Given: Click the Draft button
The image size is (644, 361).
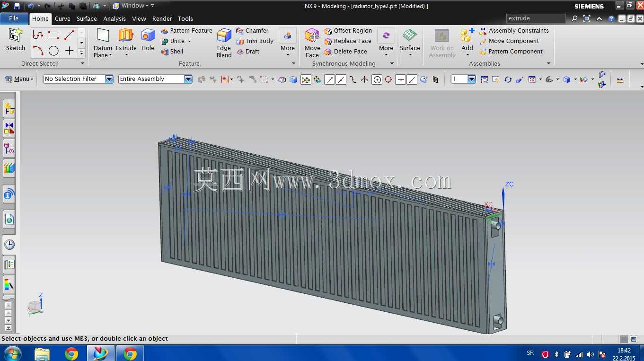Looking at the screenshot, I should point(248,52).
